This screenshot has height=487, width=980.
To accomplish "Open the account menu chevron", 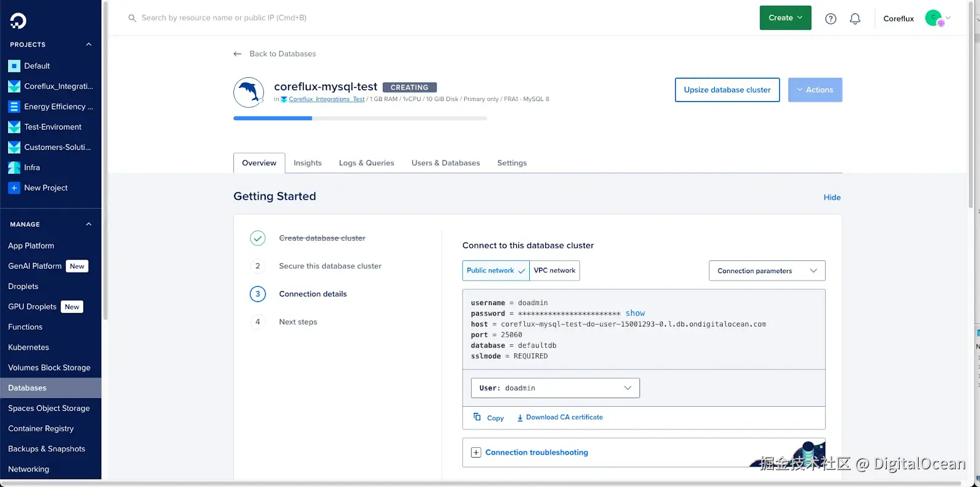I will (x=948, y=18).
